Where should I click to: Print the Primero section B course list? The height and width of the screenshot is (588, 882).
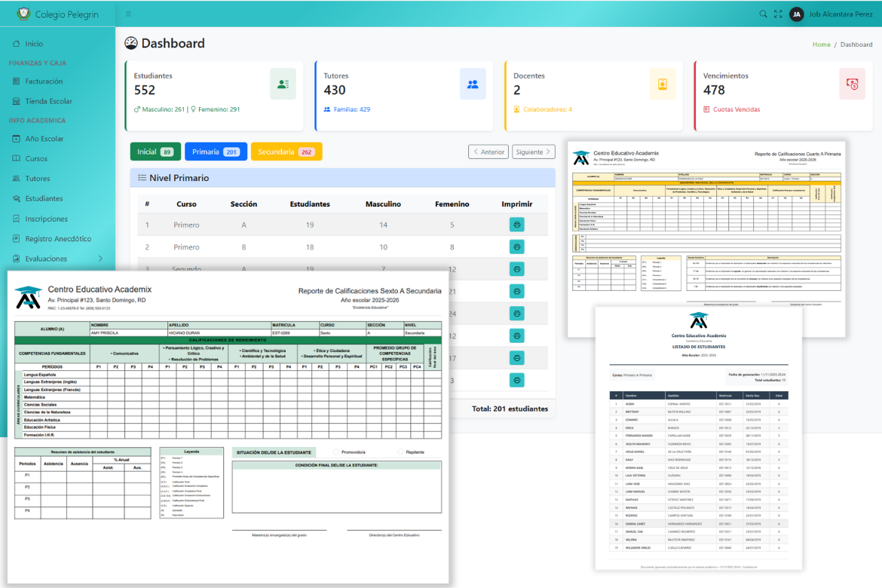click(516, 247)
